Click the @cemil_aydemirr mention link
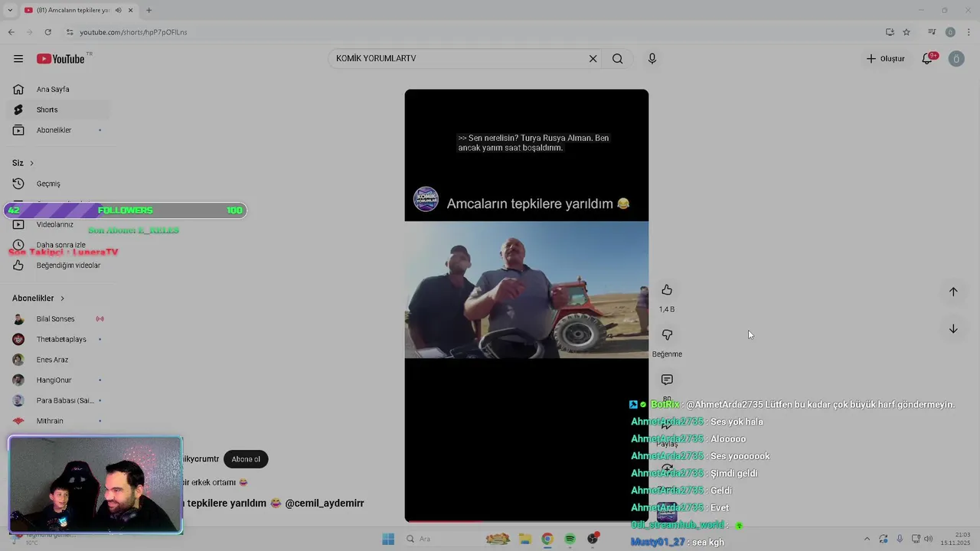980x551 pixels. (x=325, y=503)
